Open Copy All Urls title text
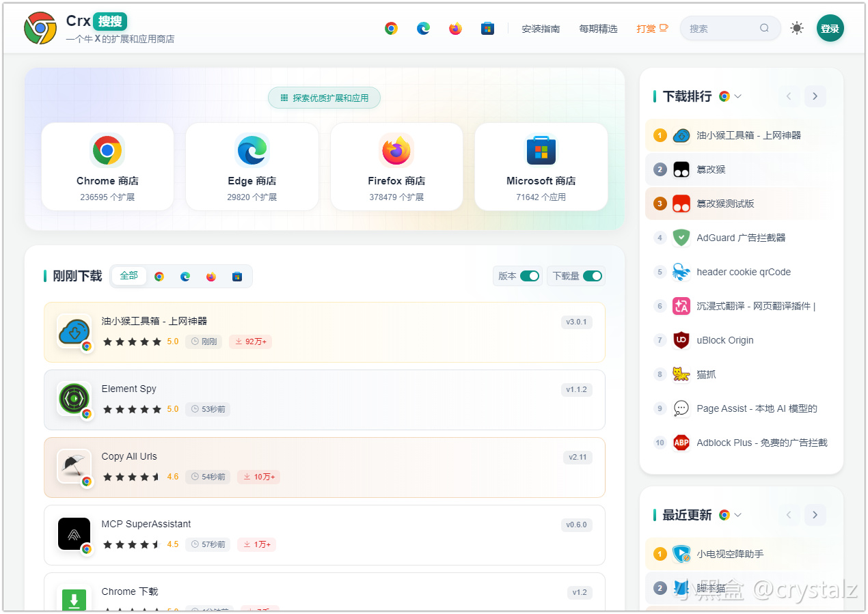 click(129, 456)
